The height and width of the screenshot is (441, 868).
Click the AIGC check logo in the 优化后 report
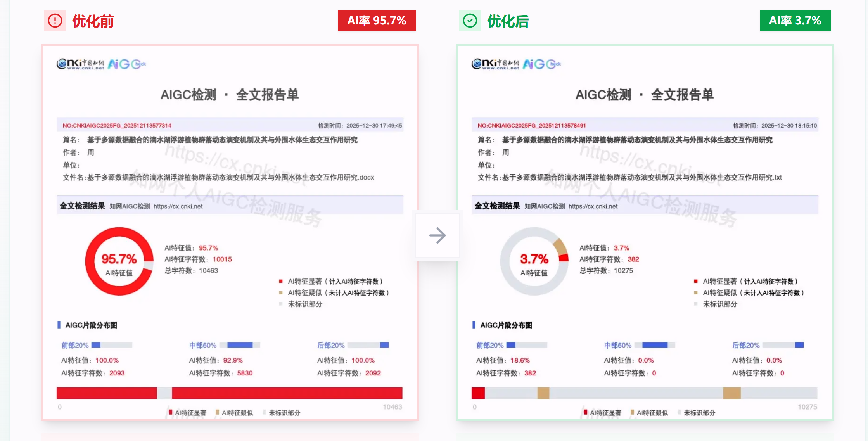tap(542, 64)
